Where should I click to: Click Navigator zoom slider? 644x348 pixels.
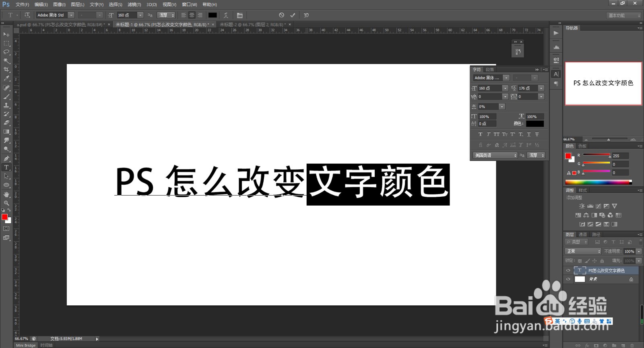(x=608, y=139)
